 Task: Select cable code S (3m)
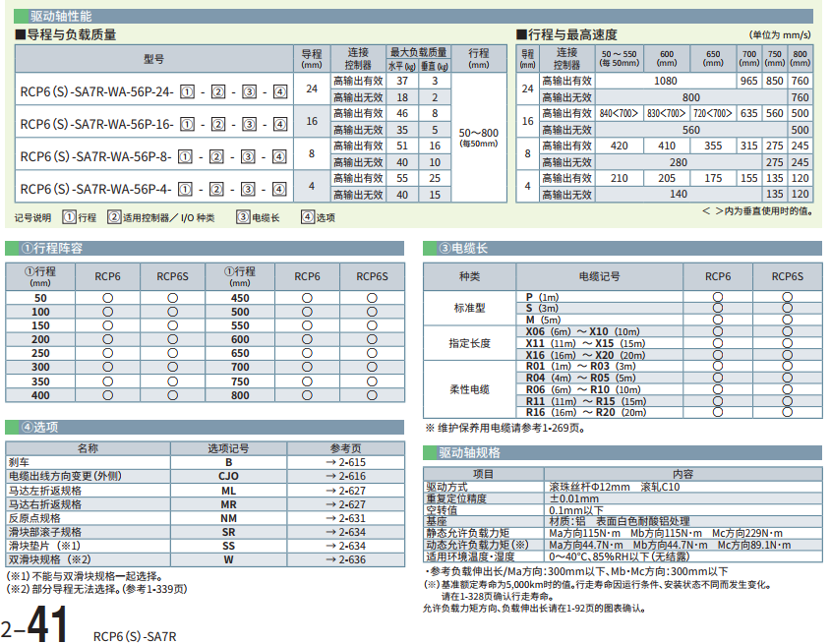click(x=542, y=308)
